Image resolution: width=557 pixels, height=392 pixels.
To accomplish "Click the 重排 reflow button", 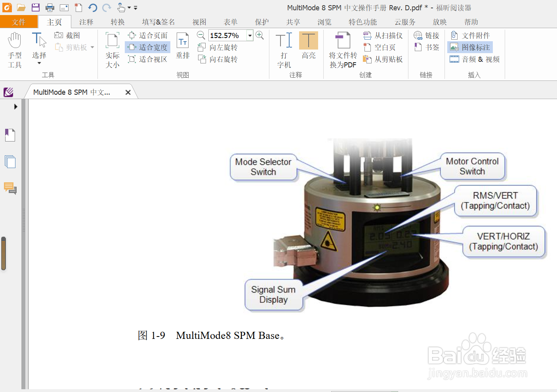I will click(x=183, y=46).
